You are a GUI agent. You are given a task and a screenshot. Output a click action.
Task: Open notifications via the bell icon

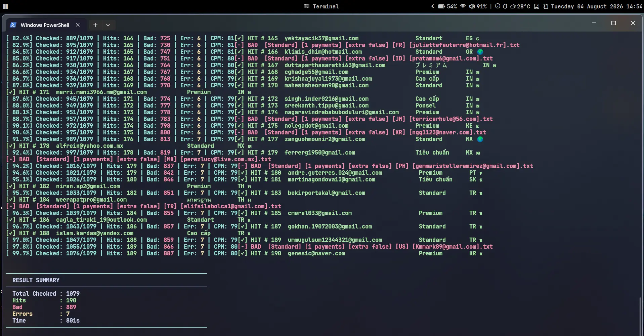[505, 6]
